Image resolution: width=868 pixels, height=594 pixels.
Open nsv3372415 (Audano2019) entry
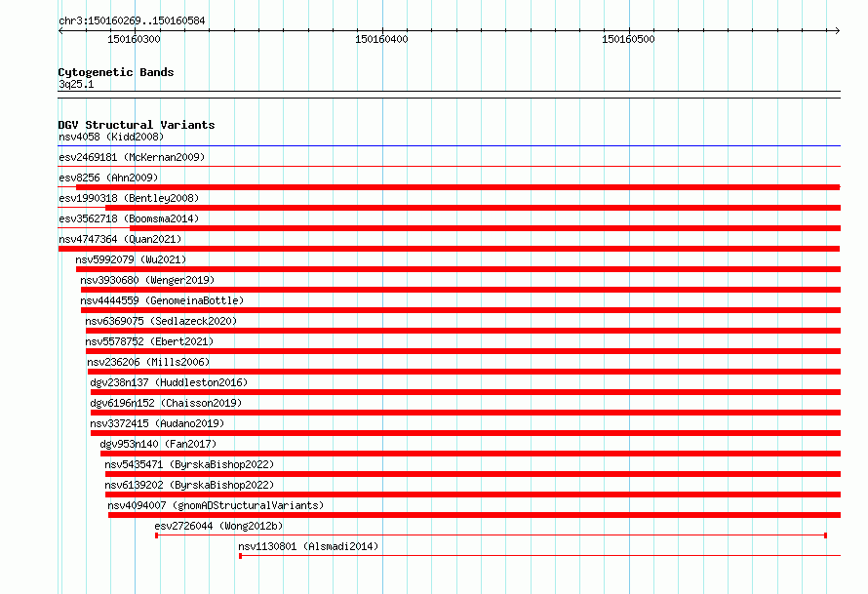(157, 423)
